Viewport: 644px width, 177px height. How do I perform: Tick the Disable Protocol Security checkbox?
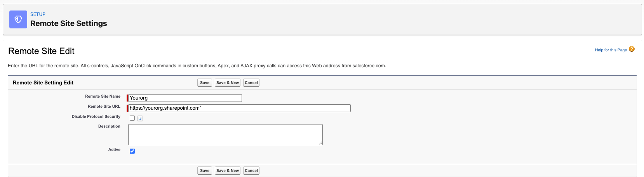132,118
